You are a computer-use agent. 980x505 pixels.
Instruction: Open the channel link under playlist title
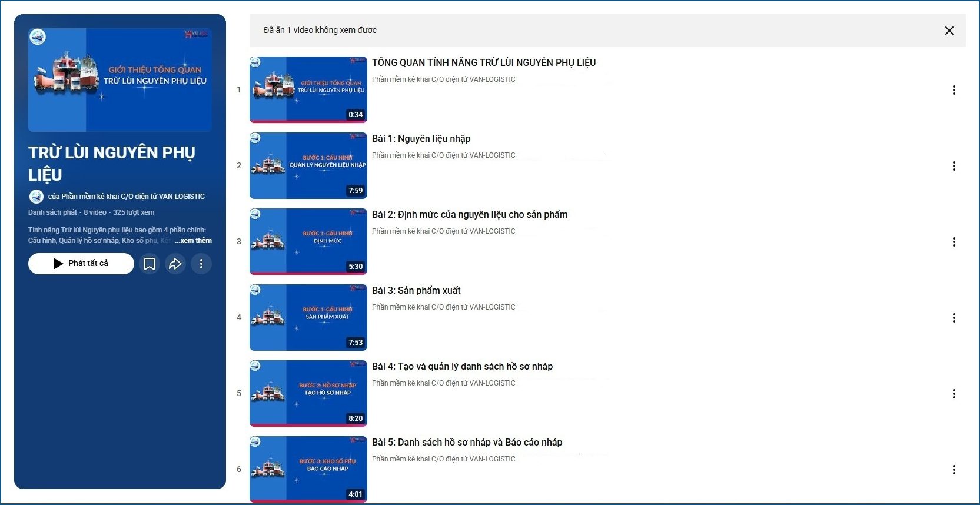(x=126, y=197)
